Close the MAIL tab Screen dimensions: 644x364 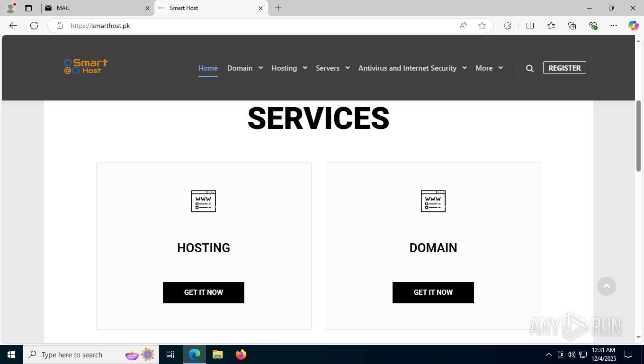click(147, 8)
